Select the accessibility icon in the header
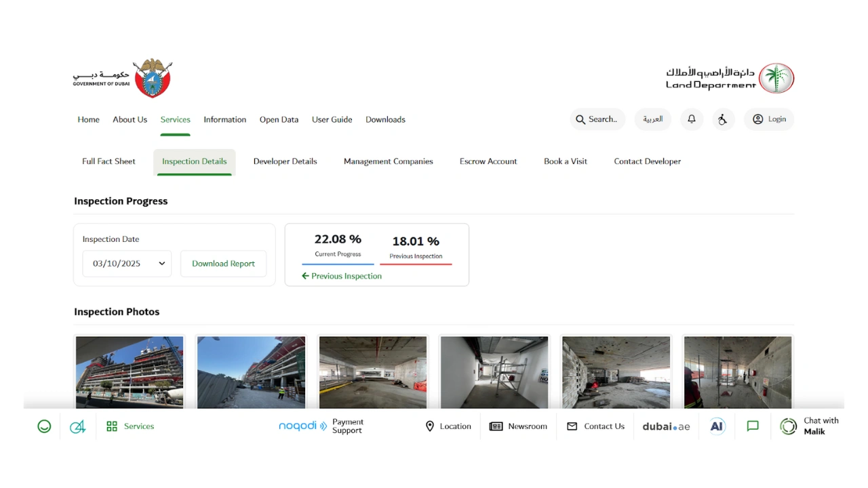This screenshot has width=868, height=488. (x=723, y=119)
